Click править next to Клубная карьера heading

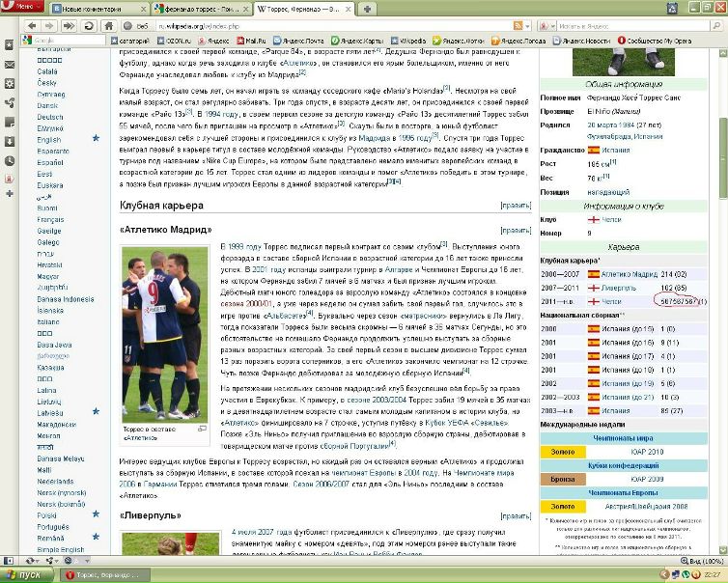pos(516,206)
